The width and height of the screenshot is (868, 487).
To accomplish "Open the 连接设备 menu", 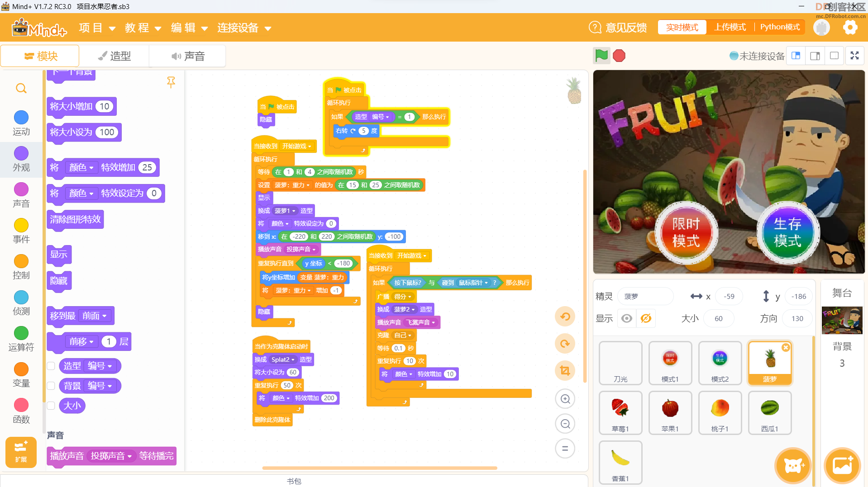I will pos(244,28).
